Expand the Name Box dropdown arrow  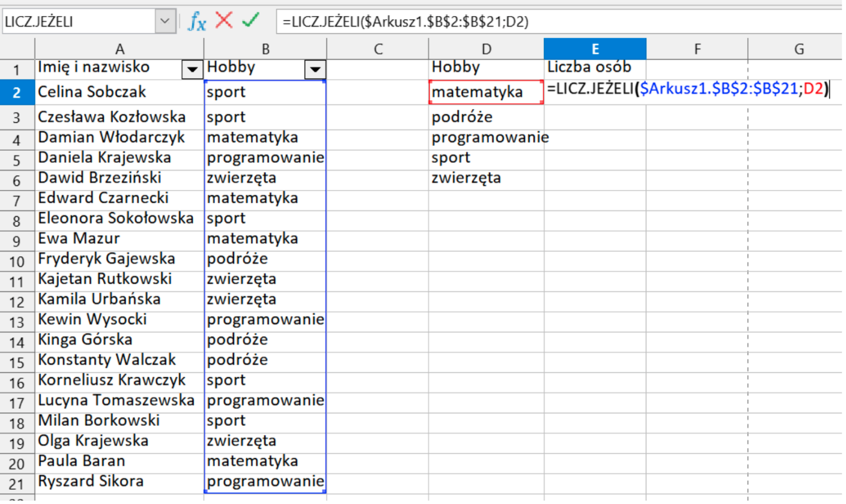coord(165,21)
